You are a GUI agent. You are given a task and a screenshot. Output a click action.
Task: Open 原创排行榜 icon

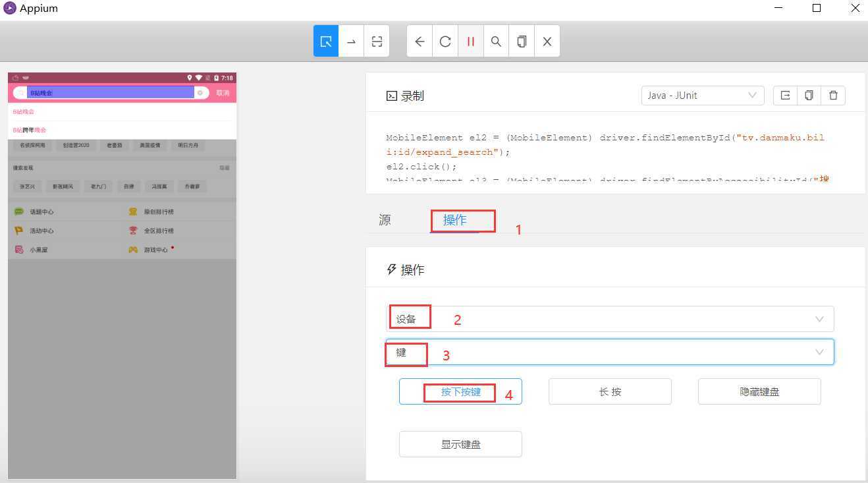(x=133, y=212)
